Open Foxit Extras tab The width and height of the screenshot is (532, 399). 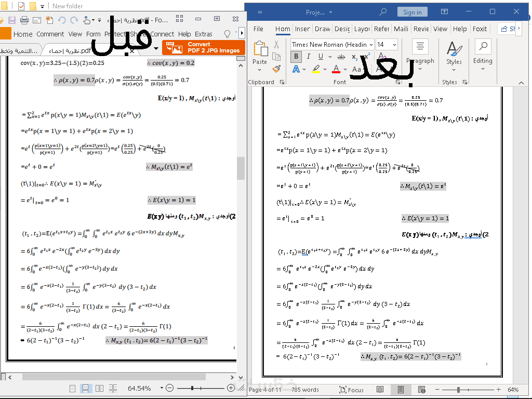[204, 34]
